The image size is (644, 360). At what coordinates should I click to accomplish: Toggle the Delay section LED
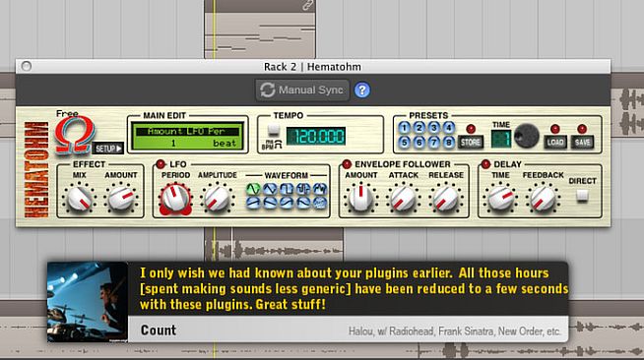pos(485,164)
